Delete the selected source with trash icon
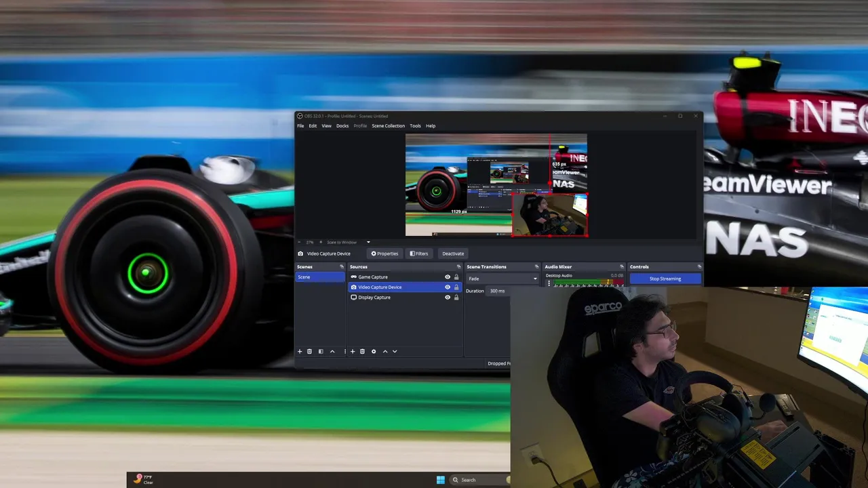Image resolution: width=868 pixels, height=488 pixels. [362, 351]
